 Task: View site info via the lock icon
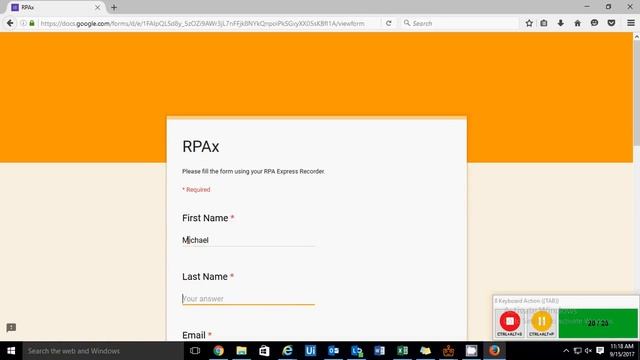point(32,23)
